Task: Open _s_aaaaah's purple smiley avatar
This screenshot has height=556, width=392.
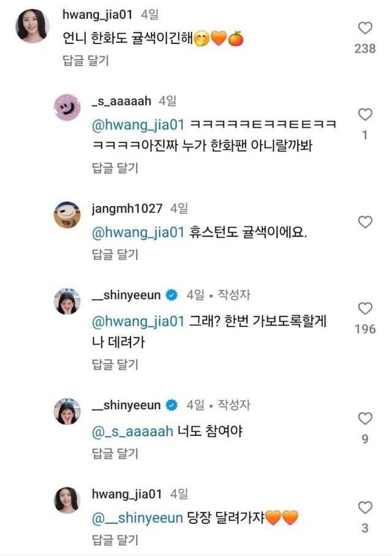Action: coord(67,109)
